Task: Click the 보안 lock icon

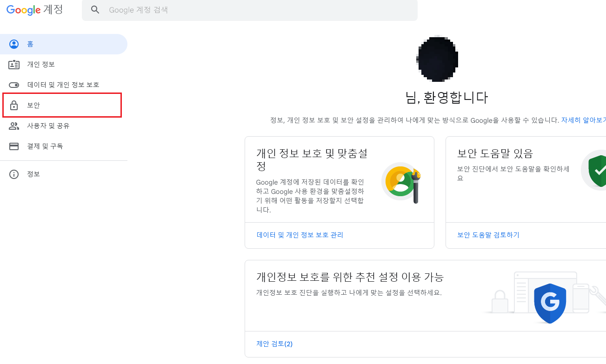Action: [x=14, y=105]
